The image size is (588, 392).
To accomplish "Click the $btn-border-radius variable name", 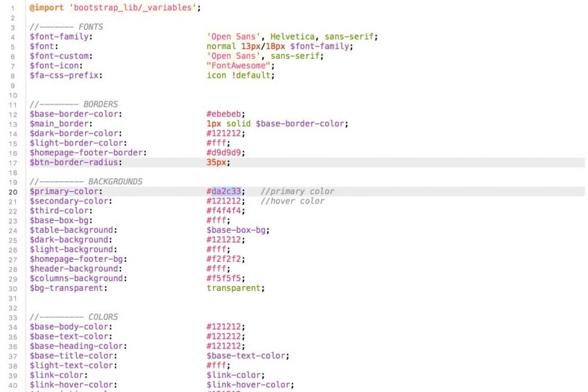I will coord(76,163).
